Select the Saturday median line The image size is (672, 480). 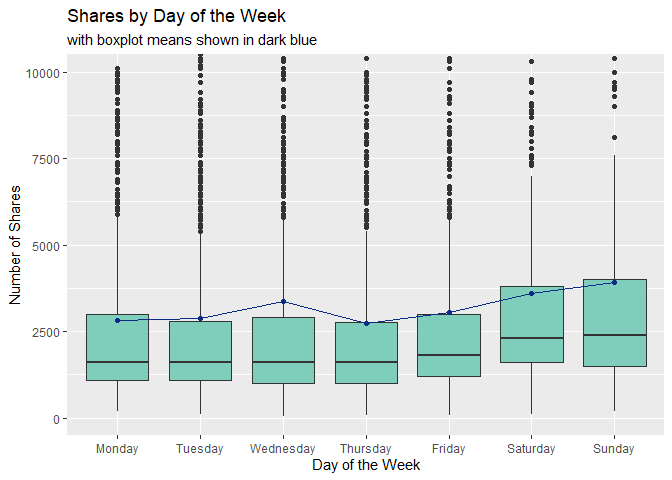531,338
